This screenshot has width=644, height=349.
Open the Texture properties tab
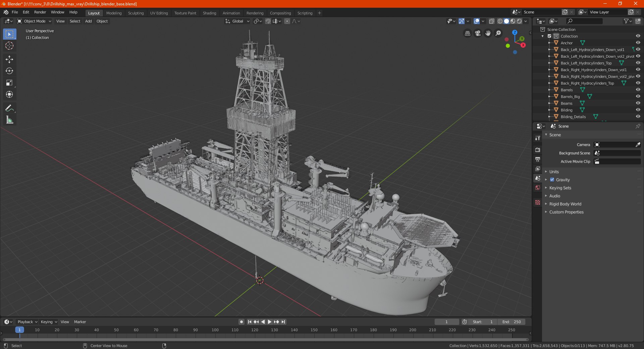coord(538,202)
